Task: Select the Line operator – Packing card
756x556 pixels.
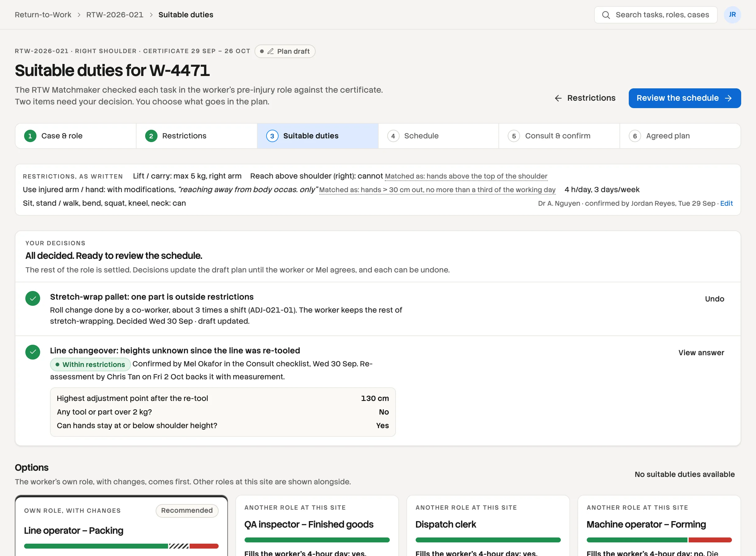Action: coord(121,526)
